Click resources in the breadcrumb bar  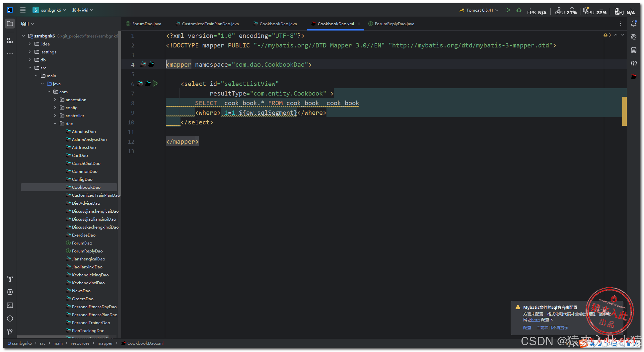click(80, 343)
